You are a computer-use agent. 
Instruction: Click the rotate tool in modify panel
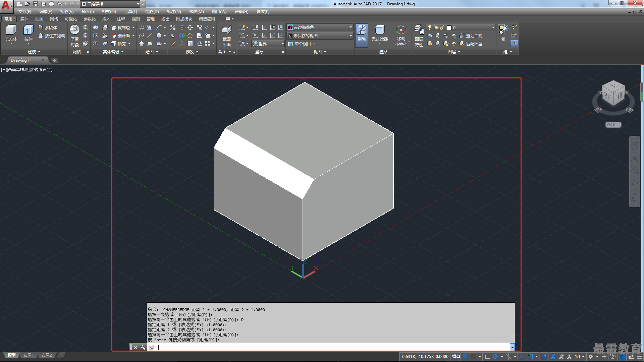[190, 36]
